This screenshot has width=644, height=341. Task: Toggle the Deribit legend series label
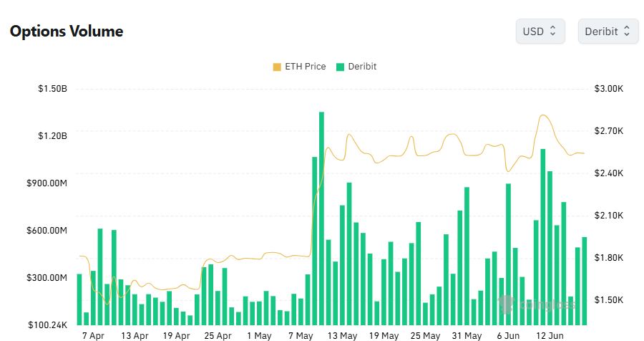coord(362,67)
